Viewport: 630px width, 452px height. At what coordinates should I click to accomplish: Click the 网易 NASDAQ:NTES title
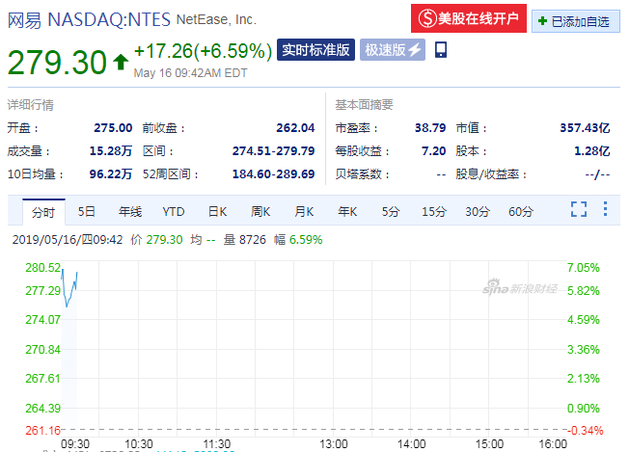pos(89,20)
